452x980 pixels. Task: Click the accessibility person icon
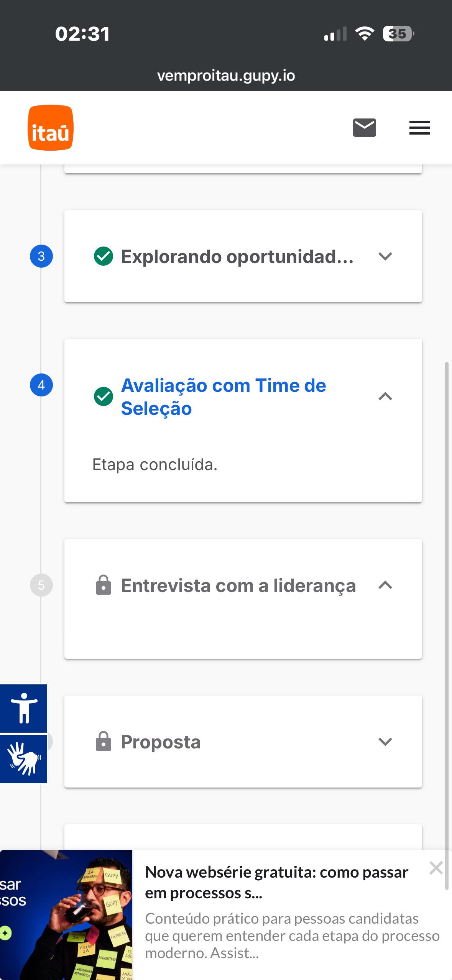point(24,708)
